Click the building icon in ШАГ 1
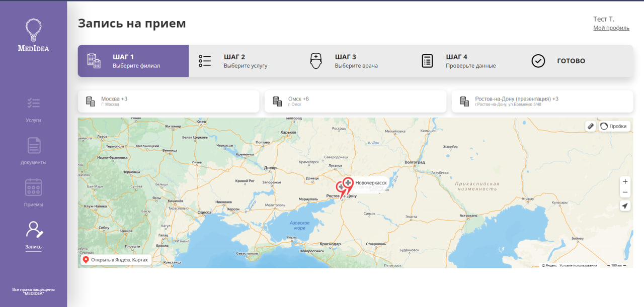 [x=94, y=61]
